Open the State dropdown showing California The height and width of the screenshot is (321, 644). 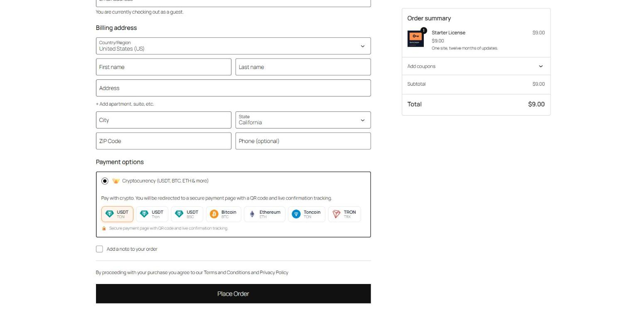point(303,120)
